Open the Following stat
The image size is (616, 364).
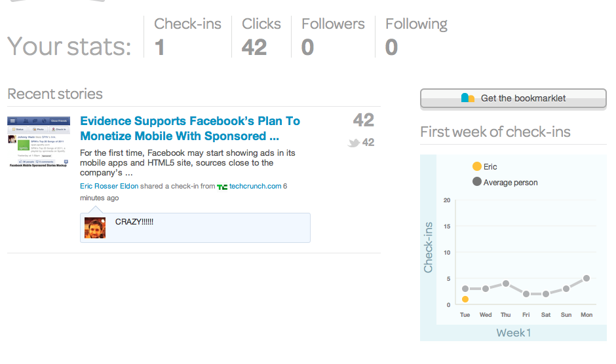[x=416, y=37]
